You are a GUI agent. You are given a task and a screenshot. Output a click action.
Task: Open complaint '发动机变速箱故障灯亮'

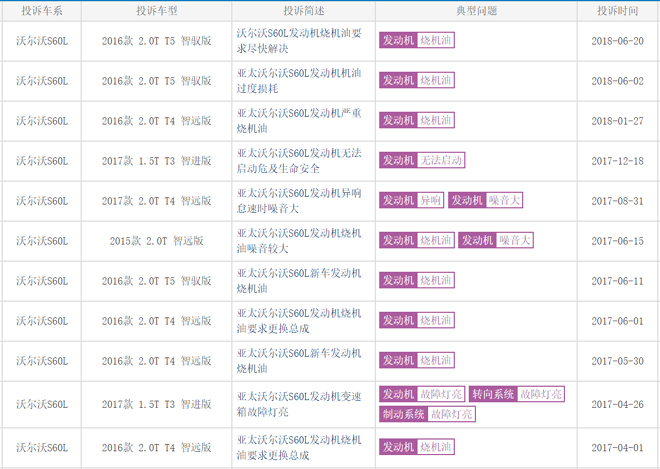[299, 404]
